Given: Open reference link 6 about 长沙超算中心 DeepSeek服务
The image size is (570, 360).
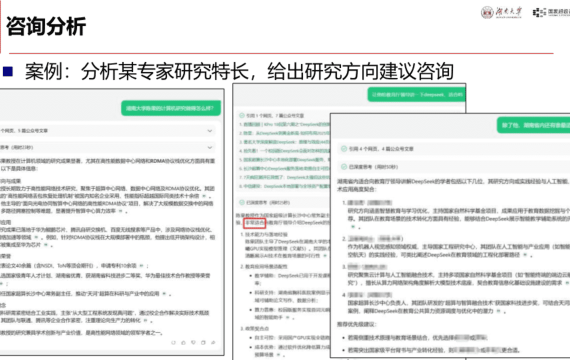Looking at the screenshot, I should 285,168.
